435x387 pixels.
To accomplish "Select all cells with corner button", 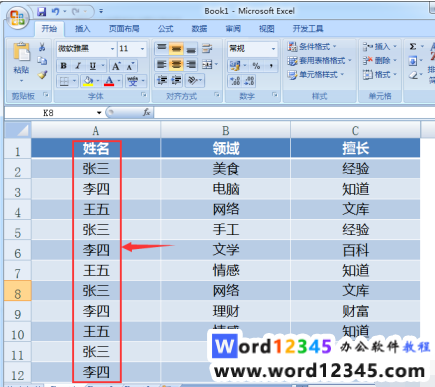I will pos(18,130).
